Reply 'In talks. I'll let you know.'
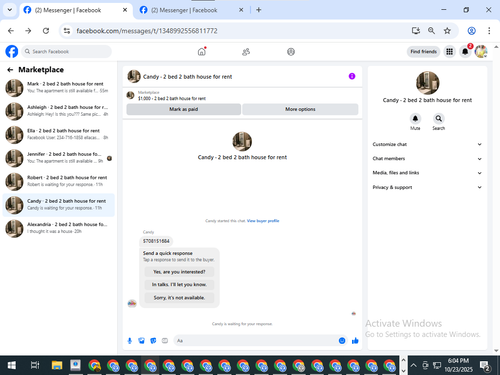500x375 pixels. coord(179,285)
